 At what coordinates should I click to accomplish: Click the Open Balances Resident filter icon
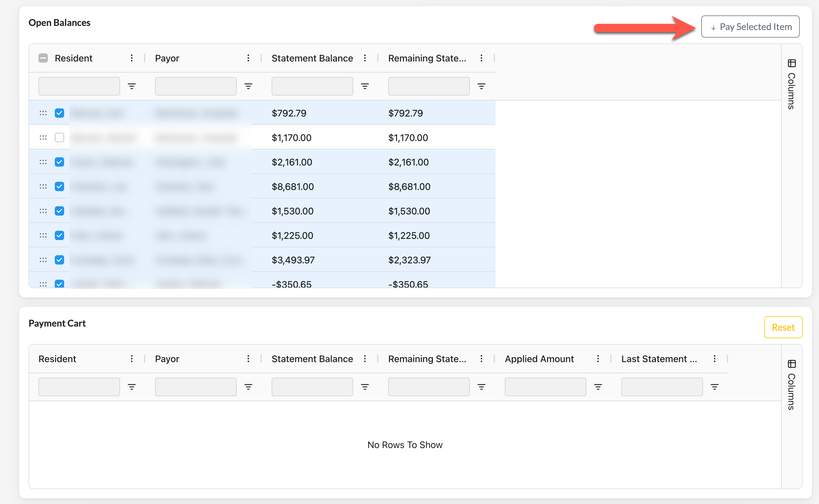click(x=132, y=86)
